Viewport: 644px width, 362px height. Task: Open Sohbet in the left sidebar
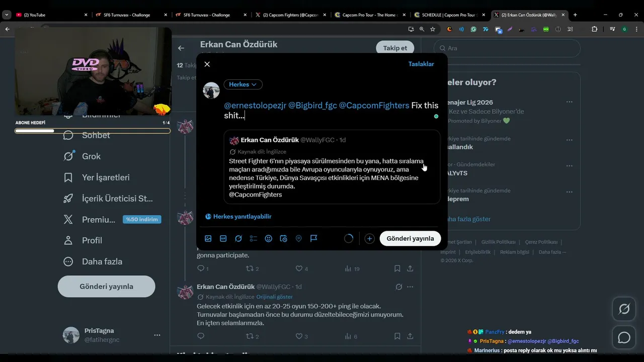(x=86, y=135)
